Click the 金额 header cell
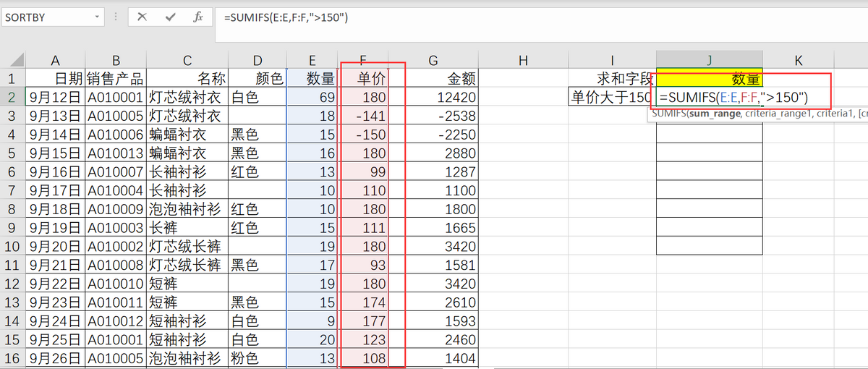 coord(433,79)
